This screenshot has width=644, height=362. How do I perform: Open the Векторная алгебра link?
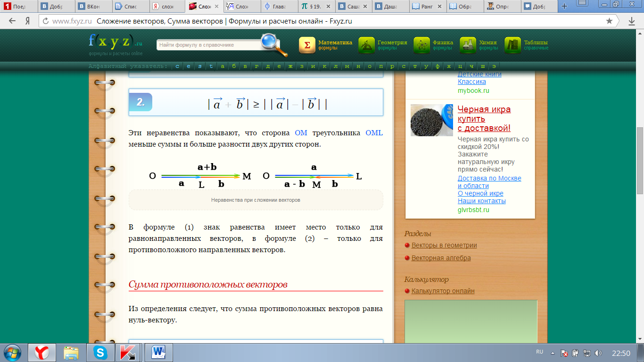coord(441,258)
